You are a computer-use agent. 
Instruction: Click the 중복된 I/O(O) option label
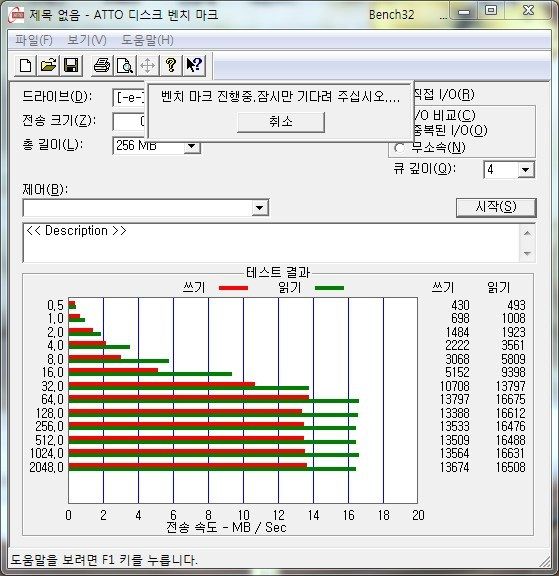click(450, 130)
